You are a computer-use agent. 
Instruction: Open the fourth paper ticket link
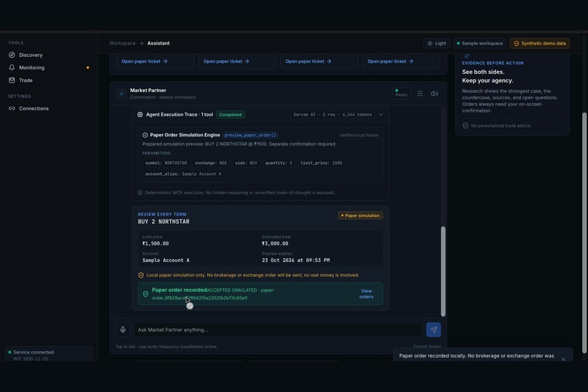pos(390,61)
